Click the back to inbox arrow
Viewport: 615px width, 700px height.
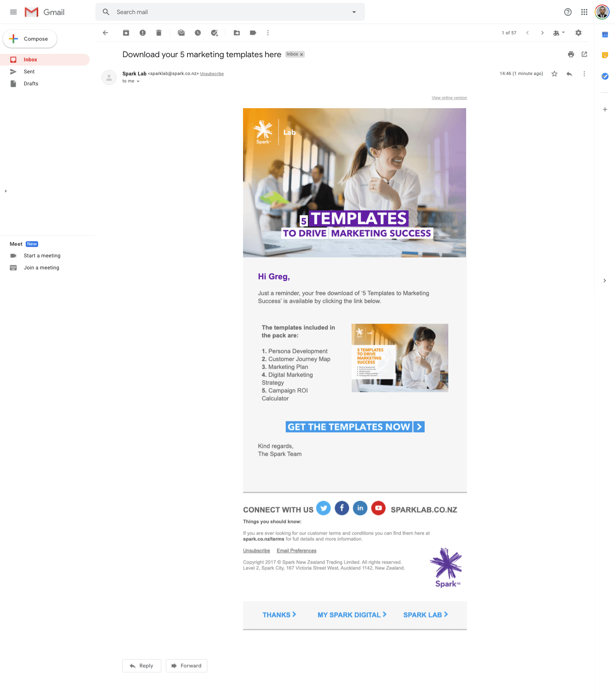point(105,33)
